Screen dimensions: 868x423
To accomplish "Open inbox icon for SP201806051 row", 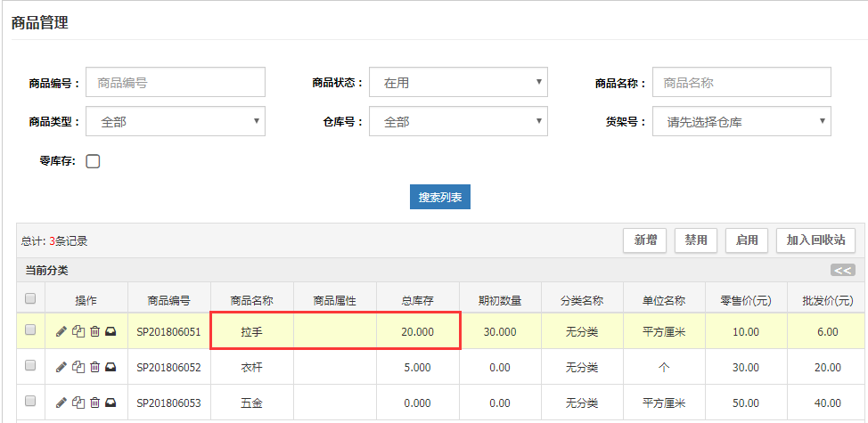I will click(111, 331).
